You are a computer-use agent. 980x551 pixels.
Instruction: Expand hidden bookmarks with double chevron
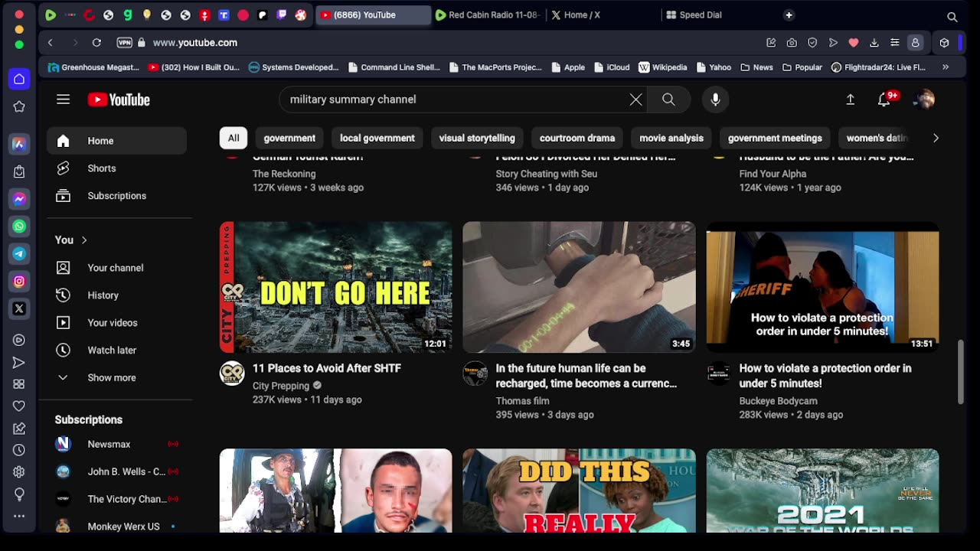[x=946, y=67]
